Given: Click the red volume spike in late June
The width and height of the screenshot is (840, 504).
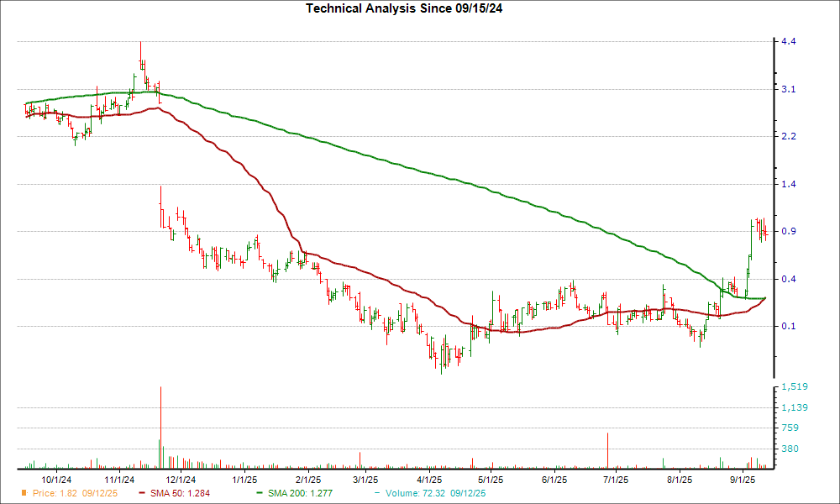Looking at the screenshot, I should click(x=608, y=451).
